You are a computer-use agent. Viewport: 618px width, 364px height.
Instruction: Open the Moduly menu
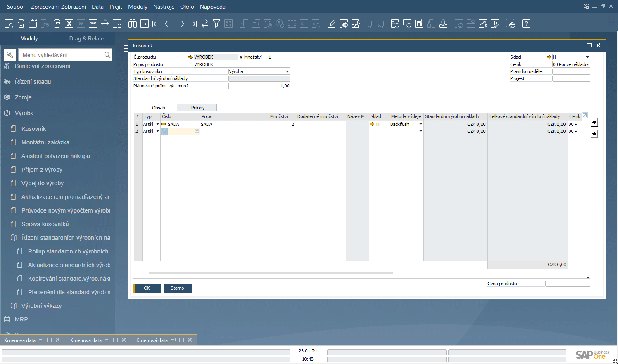coord(138,7)
